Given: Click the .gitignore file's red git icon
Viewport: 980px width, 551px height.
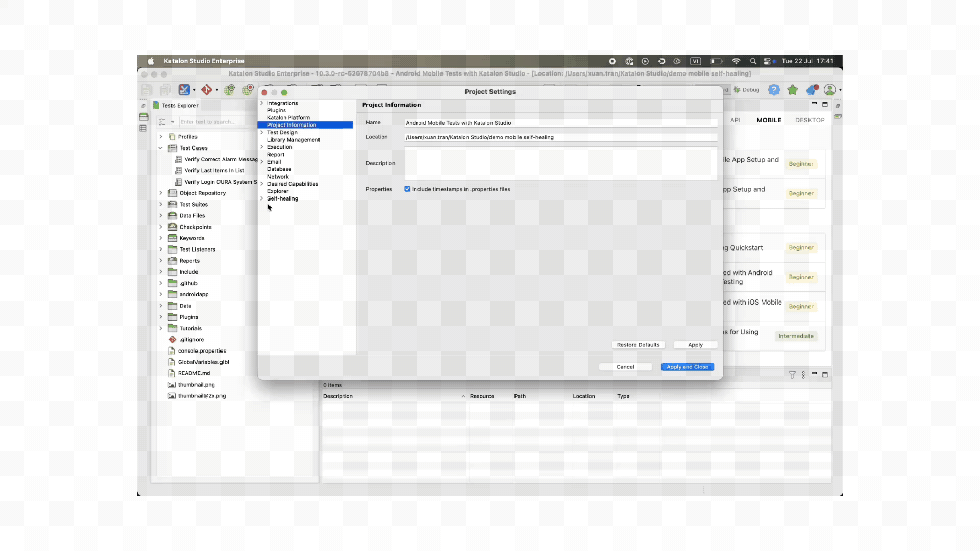Looking at the screenshot, I should point(173,340).
